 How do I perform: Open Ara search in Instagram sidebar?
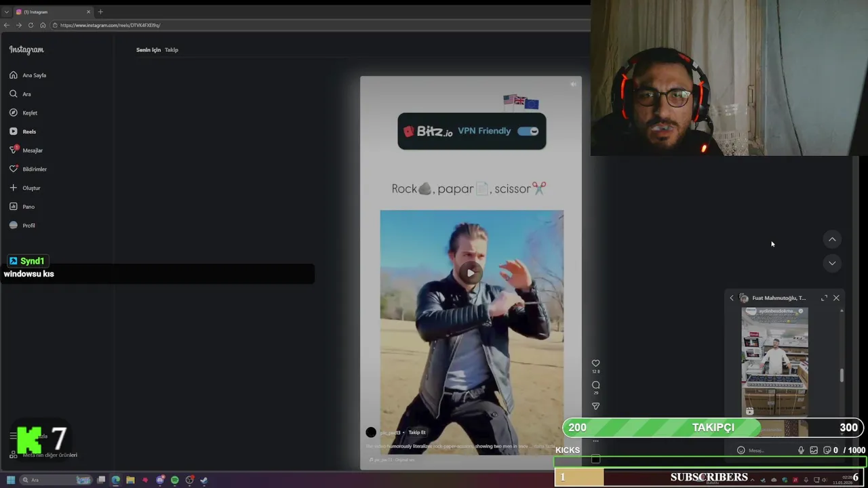[x=20, y=94]
